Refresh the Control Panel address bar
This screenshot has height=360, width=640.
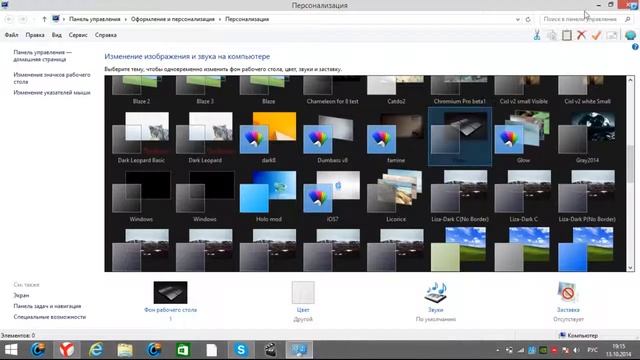(x=528, y=19)
